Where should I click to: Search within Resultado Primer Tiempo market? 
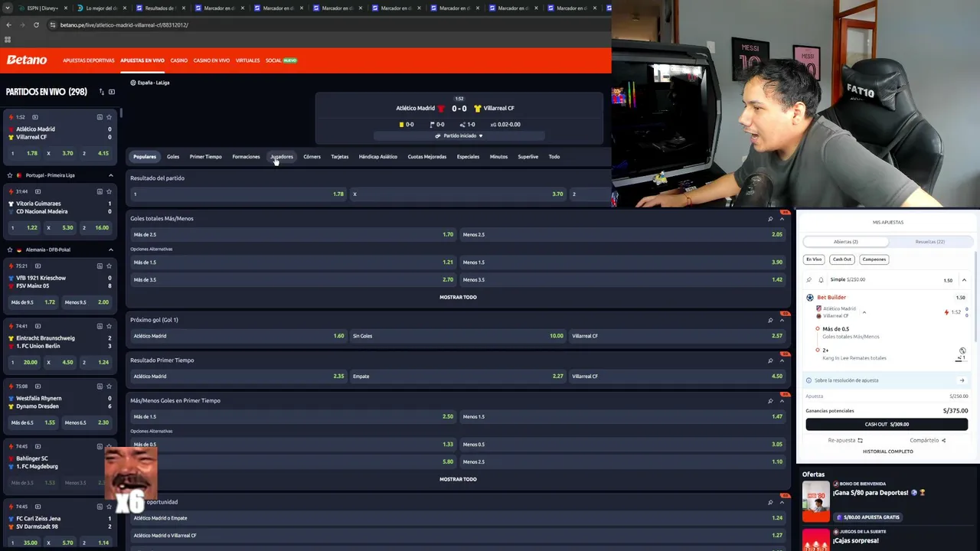(x=770, y=360)
